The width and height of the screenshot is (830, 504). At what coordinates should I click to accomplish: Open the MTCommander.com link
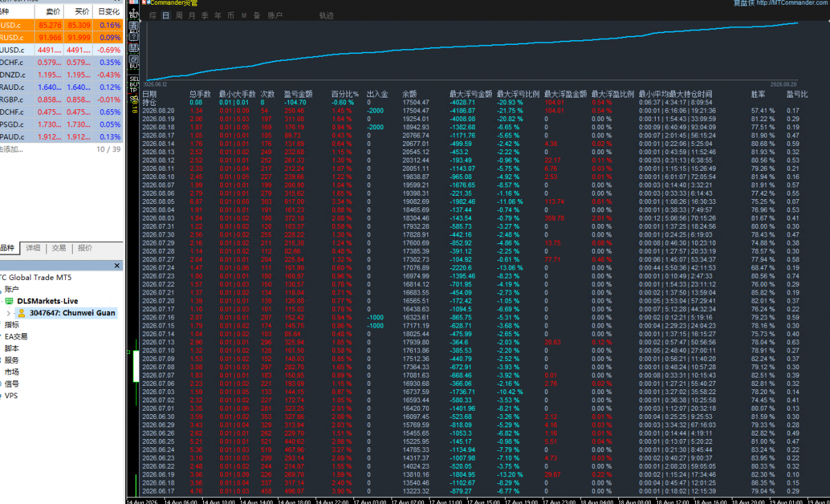coord(792,3)
